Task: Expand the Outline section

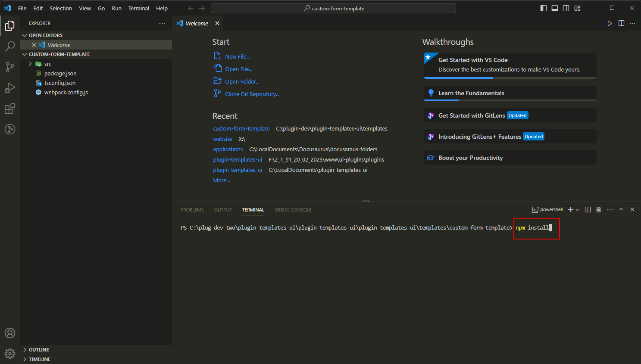Action: [x=96, y=350]
